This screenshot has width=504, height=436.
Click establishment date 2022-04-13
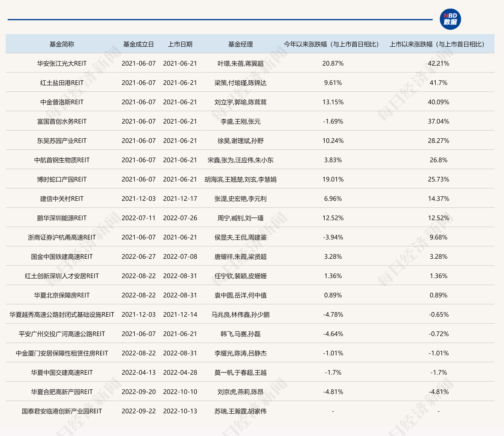click(139, 373)
